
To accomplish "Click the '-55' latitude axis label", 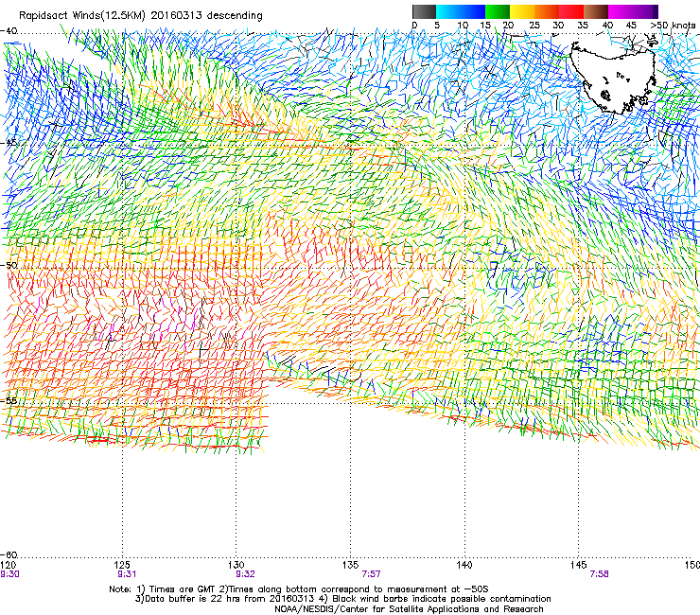I will pos(9,400).
